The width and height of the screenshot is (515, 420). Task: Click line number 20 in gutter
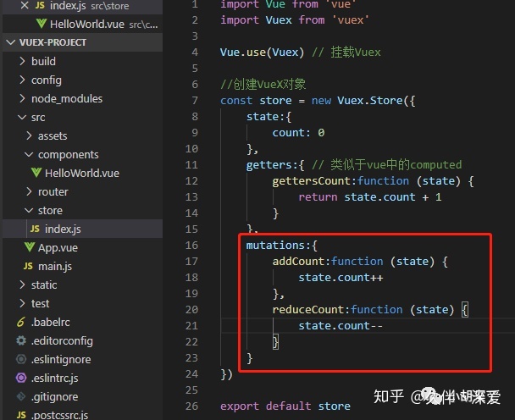pyautogui.click(x=191, y=309)
